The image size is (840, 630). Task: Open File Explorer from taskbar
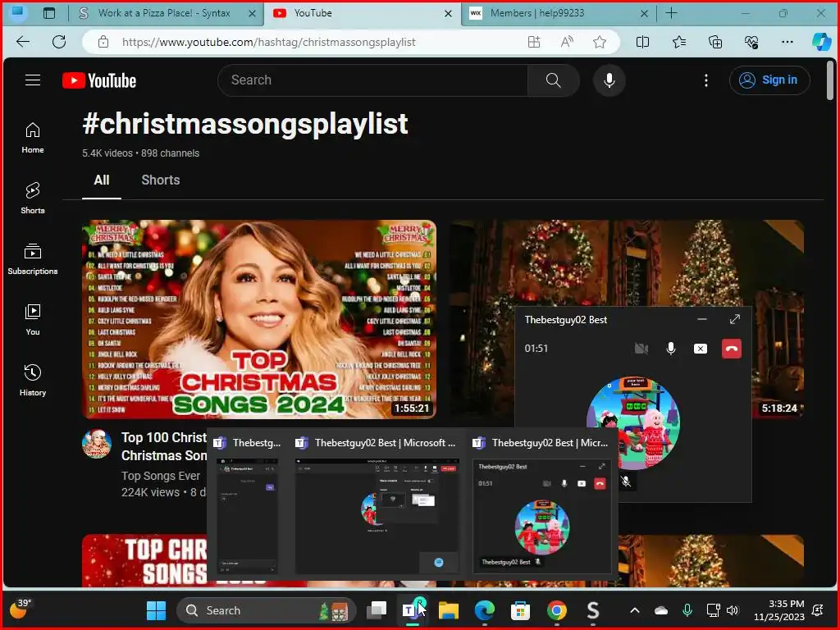[x=449, y=610]
